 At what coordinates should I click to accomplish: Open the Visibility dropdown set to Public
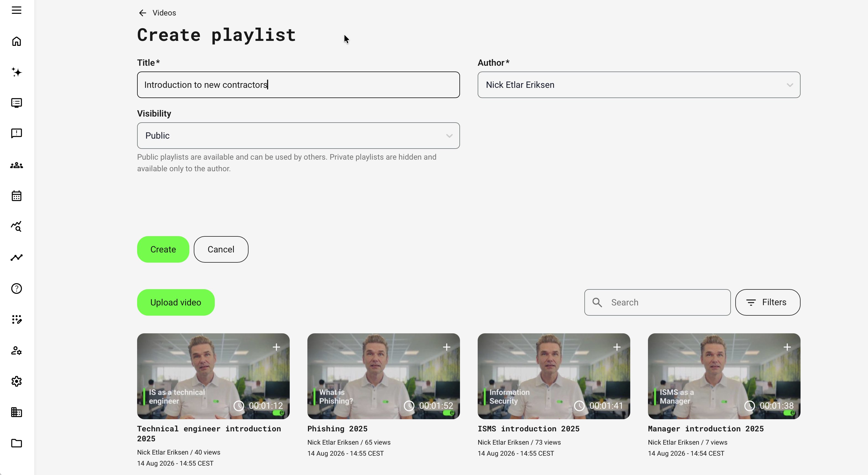point(298,136)
